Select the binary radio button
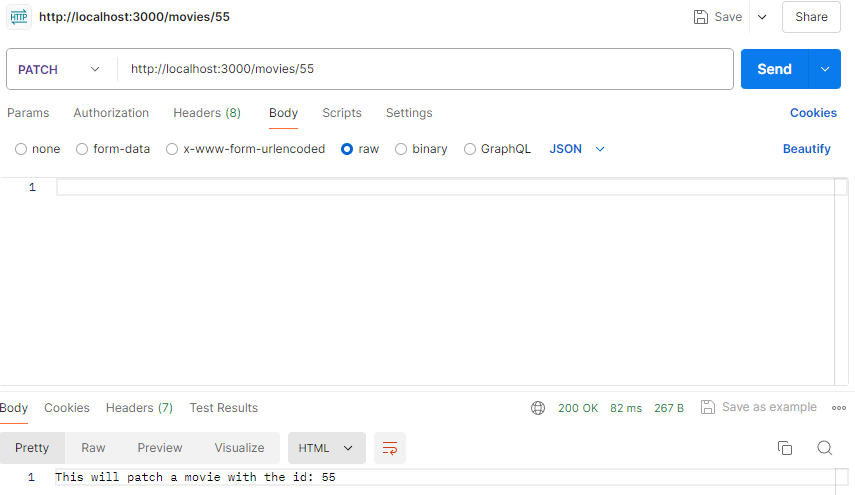Image resolution: width=855 pixels, height=495 pixels. pyautogui.click(x=401, y=149)
